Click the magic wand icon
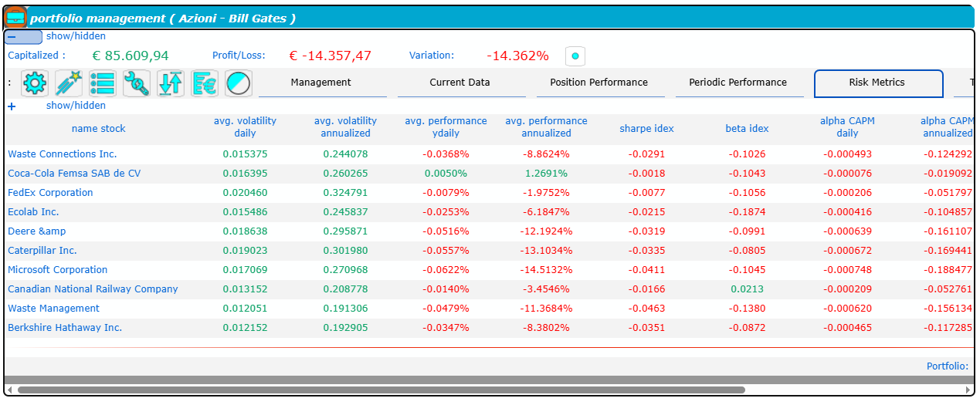This screenshot has height=405, width=980. point(69,83)
